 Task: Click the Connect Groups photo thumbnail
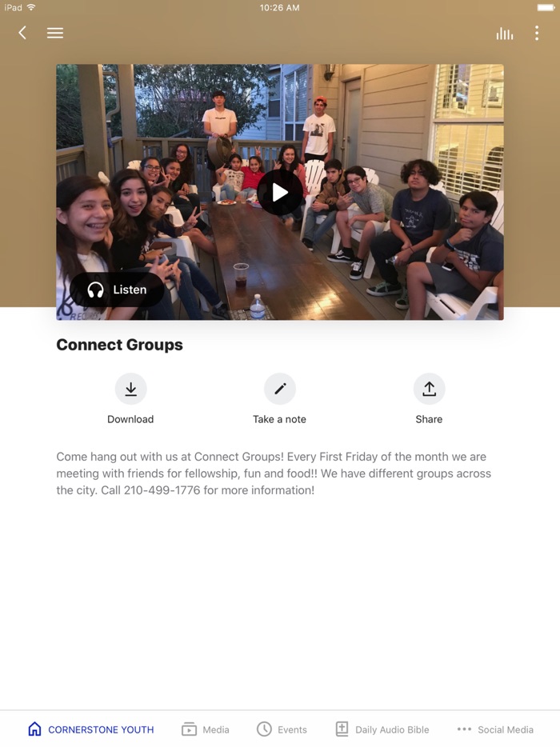click(280, 192)
